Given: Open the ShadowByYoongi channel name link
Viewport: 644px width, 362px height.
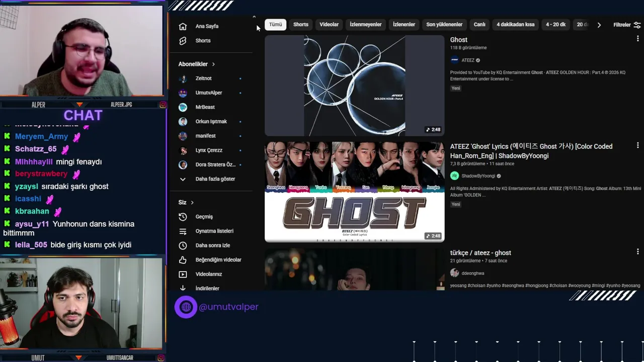Looking at the screenshot, I should tap(478, 176).
